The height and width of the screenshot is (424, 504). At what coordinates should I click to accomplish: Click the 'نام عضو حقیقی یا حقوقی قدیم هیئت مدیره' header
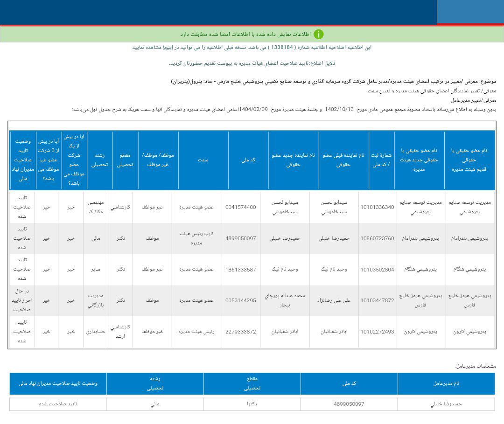tap(469, 160)
